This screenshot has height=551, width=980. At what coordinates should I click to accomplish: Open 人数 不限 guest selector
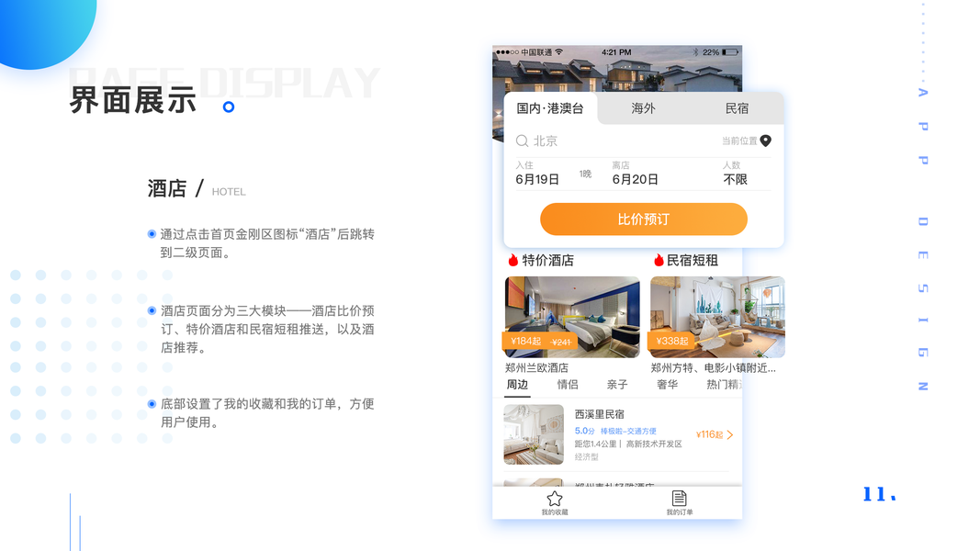(735, 174)
